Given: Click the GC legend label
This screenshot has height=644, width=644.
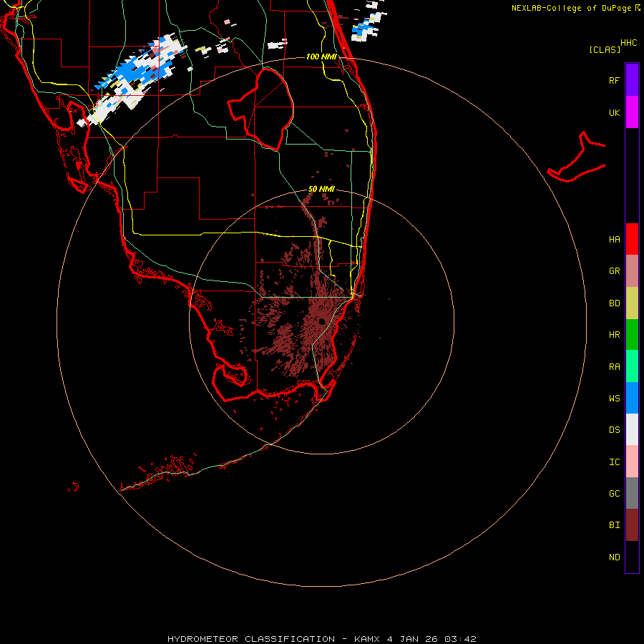Looking at the screenshot, I should click(x=614, y=493).
